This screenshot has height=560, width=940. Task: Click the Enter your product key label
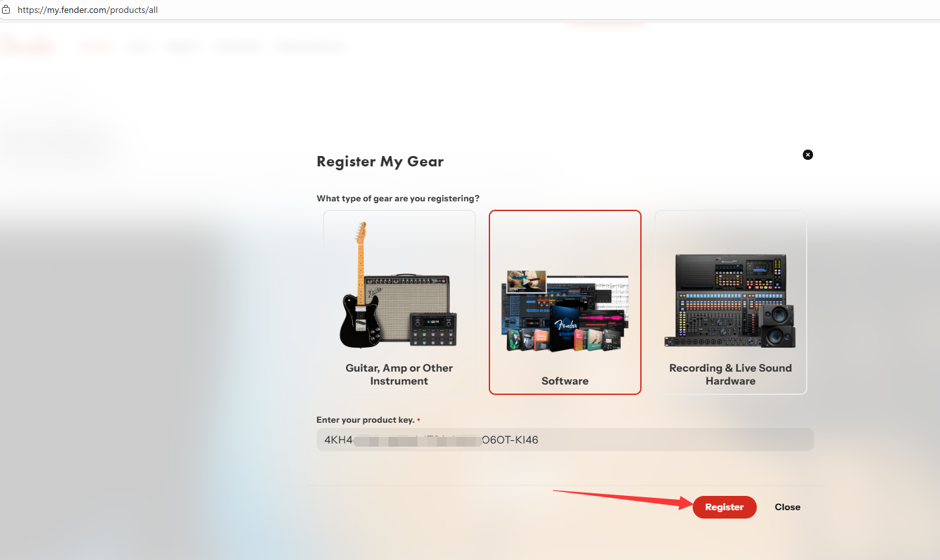point(366,420)
